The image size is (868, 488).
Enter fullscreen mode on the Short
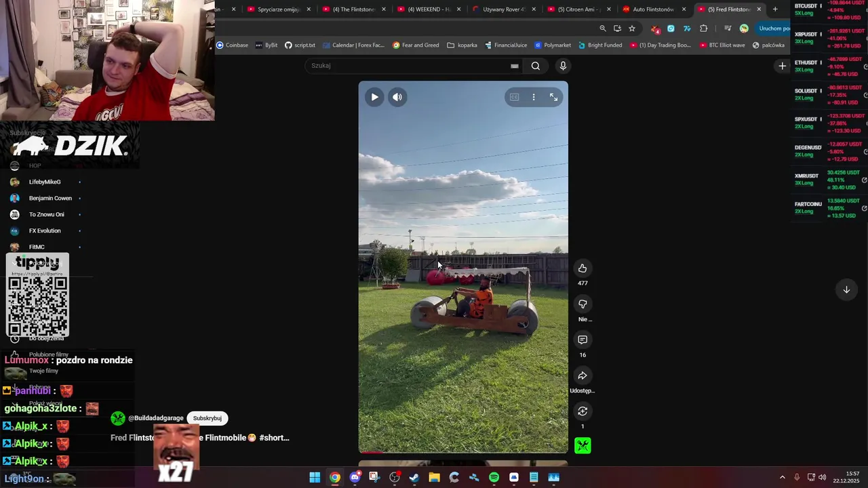tap(553, 97)
